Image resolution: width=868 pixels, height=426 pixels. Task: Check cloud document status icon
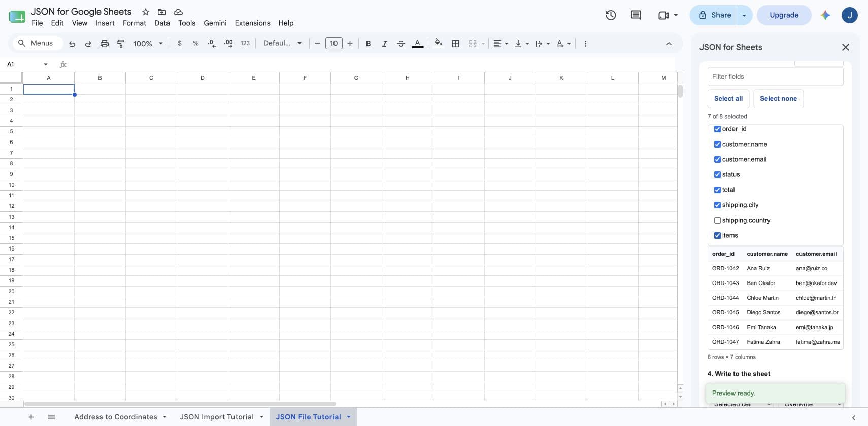click(x=178, y=12)
